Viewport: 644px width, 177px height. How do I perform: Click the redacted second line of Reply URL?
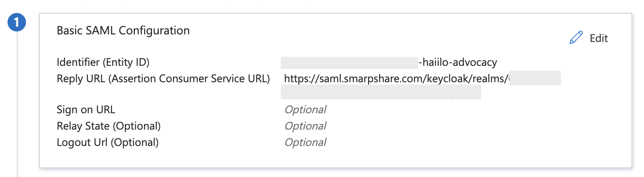pos(381,92)
